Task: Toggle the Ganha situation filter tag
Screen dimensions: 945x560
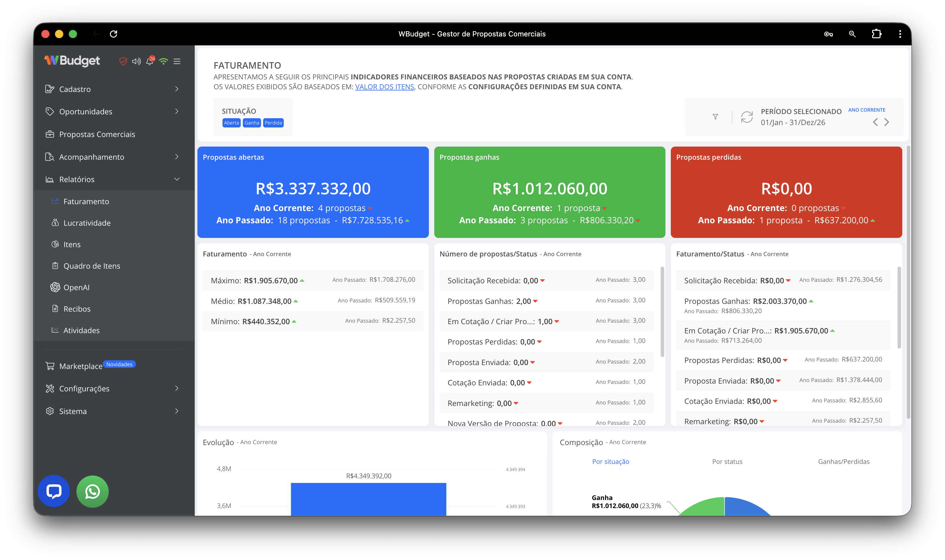Action: coord(251,123)
